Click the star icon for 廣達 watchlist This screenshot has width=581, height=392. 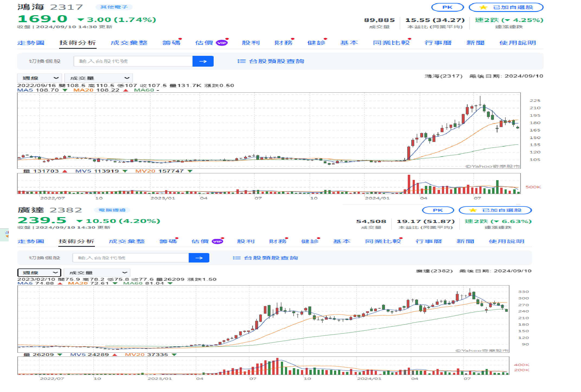[473, 210]
